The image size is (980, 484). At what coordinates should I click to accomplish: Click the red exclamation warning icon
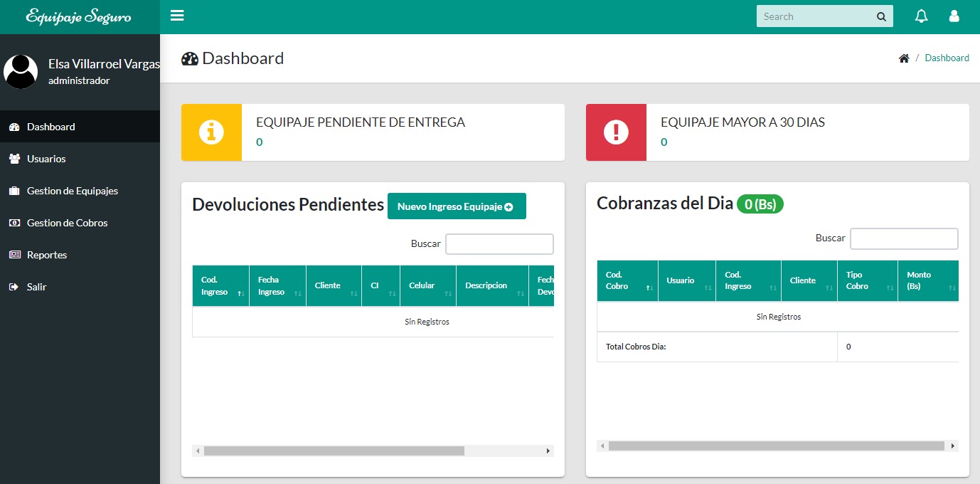click(x=616, y=132)
